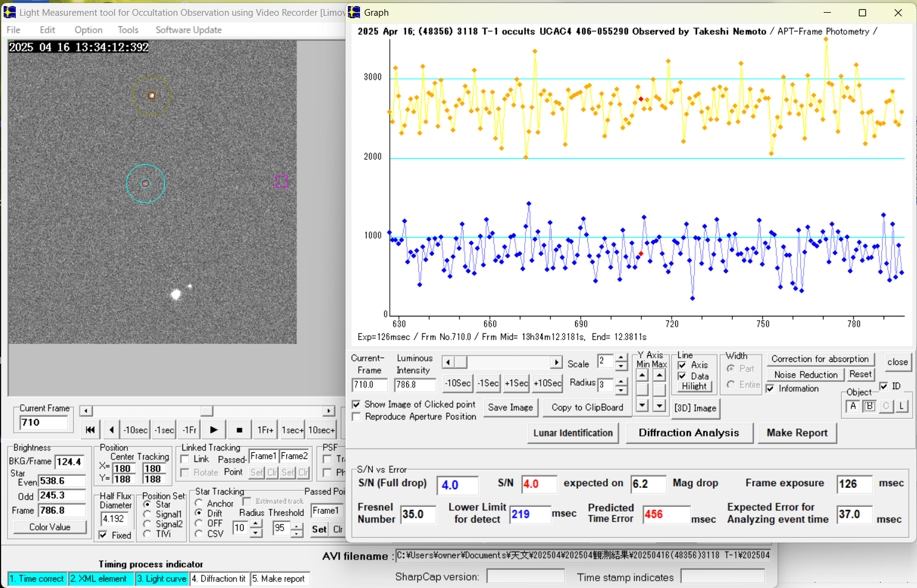The height and width of the screenshot is (588, 917).
Task: Select Object L button in Graph
Action: click(902, 406)
